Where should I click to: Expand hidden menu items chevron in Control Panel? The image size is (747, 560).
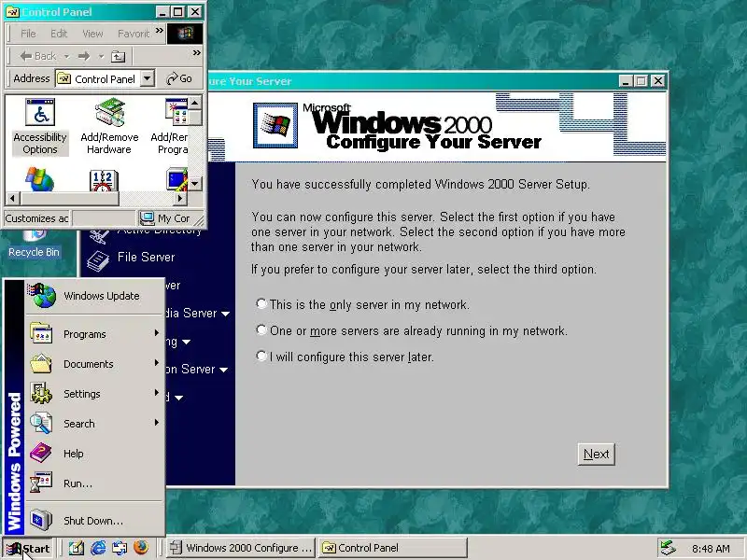[159, 31]
